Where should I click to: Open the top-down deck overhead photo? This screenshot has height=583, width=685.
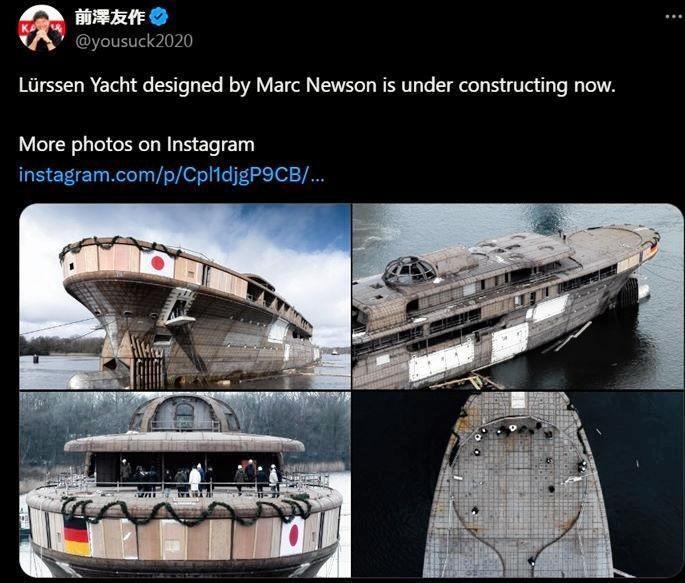point(518,484)
